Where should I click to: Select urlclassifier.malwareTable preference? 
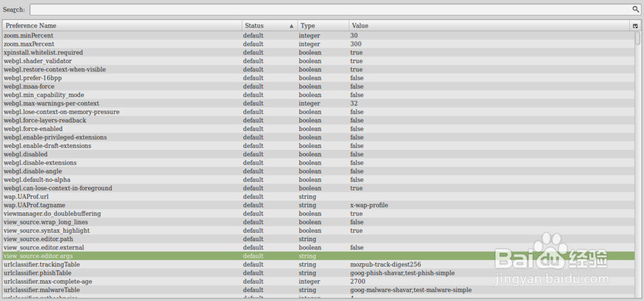coord(318,290)
